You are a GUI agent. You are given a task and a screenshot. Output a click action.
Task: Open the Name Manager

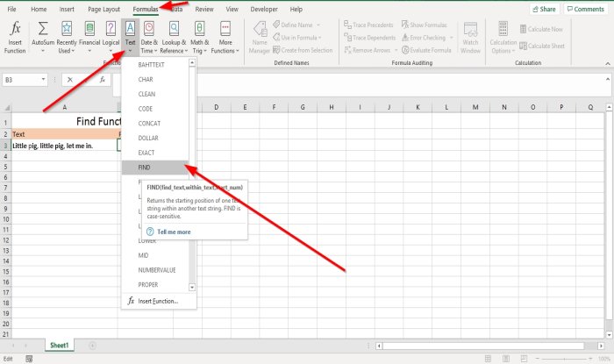[x=260, y=37]
